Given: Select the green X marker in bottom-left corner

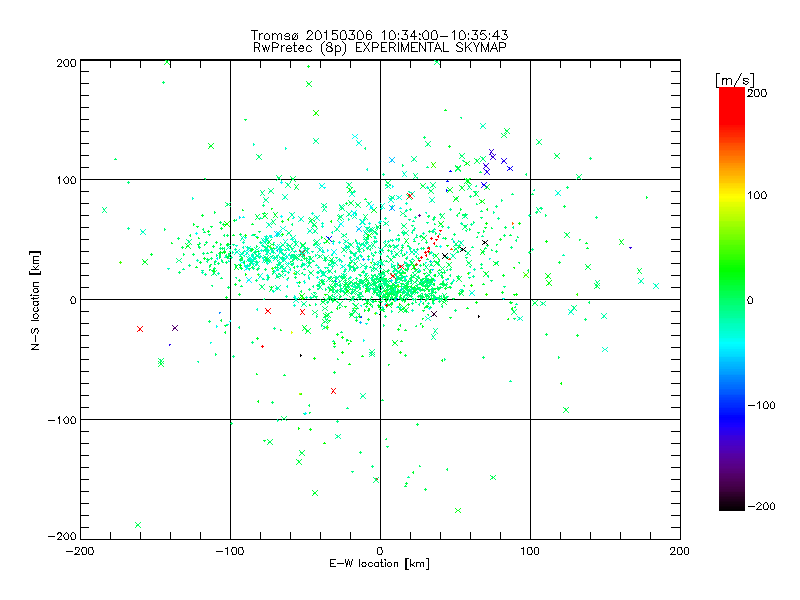Looking at the screenshot, I should [138, 525].
